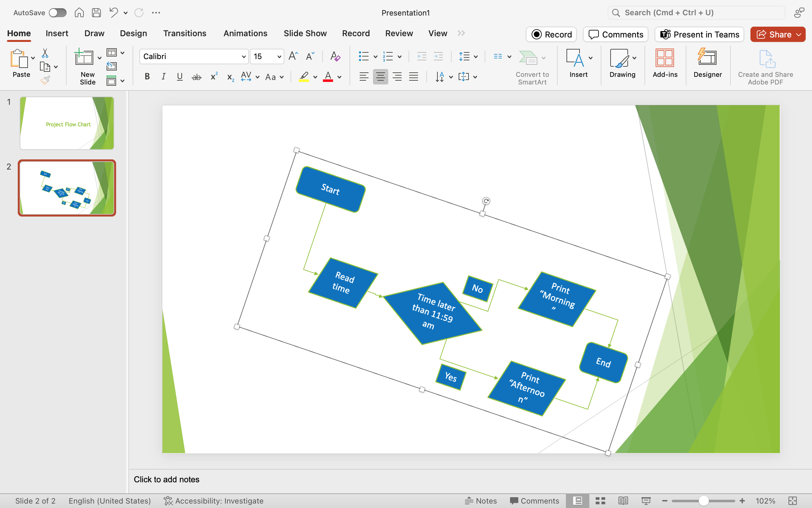Apply superscript formatting
The image size is (812, 508).
click(x=214, y=77)
